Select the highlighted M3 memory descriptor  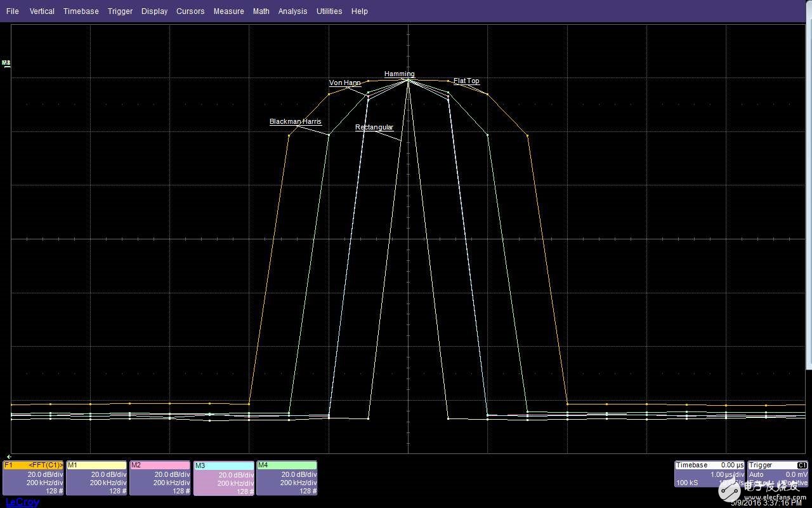(223, 479)
